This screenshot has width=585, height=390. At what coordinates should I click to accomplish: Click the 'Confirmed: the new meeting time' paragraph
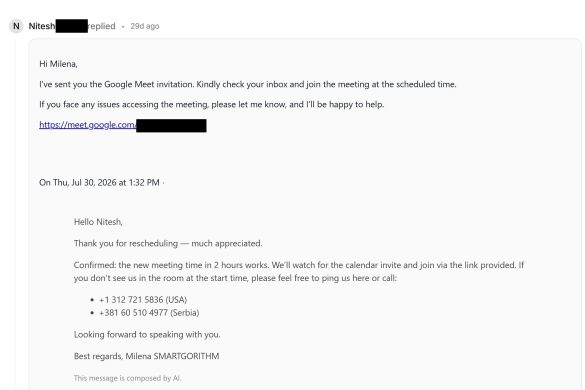(299, 271)
